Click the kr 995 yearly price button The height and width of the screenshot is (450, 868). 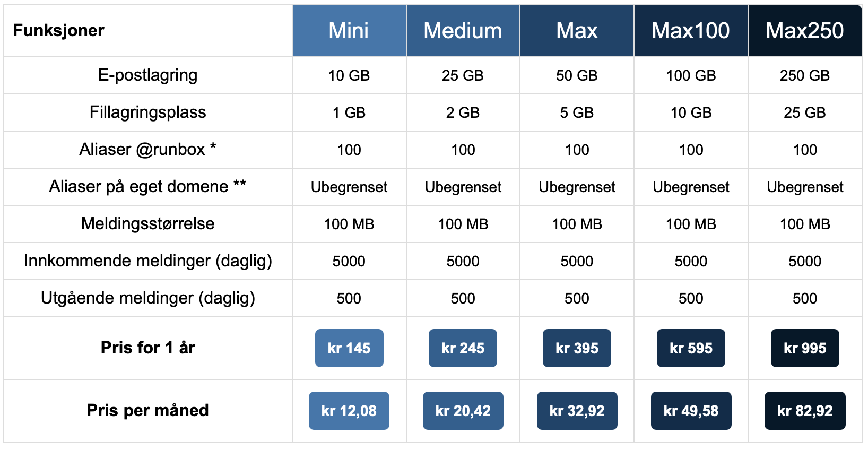click(805, 348)
